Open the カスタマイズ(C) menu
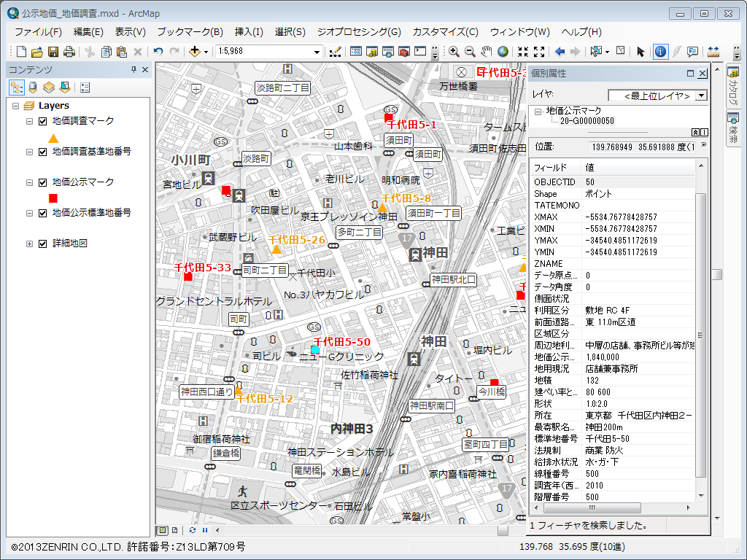Image resolution: width=747 pixels, height=560 pixels. click(446, 32)
